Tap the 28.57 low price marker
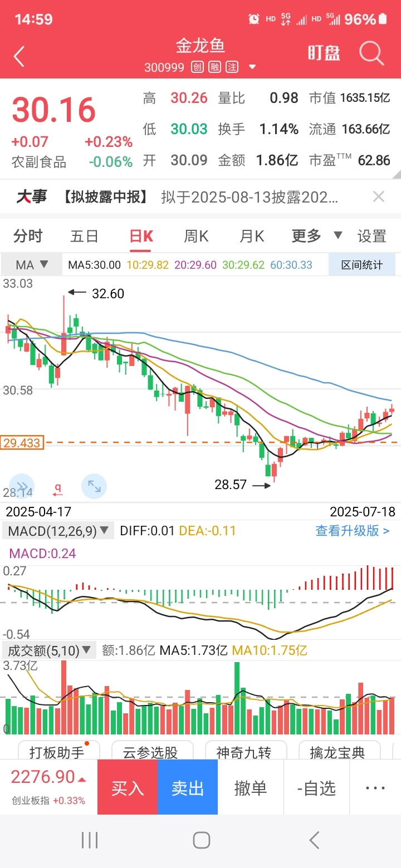Image resolution: width=401 pixels, height=868 pixels. [231, 485]
